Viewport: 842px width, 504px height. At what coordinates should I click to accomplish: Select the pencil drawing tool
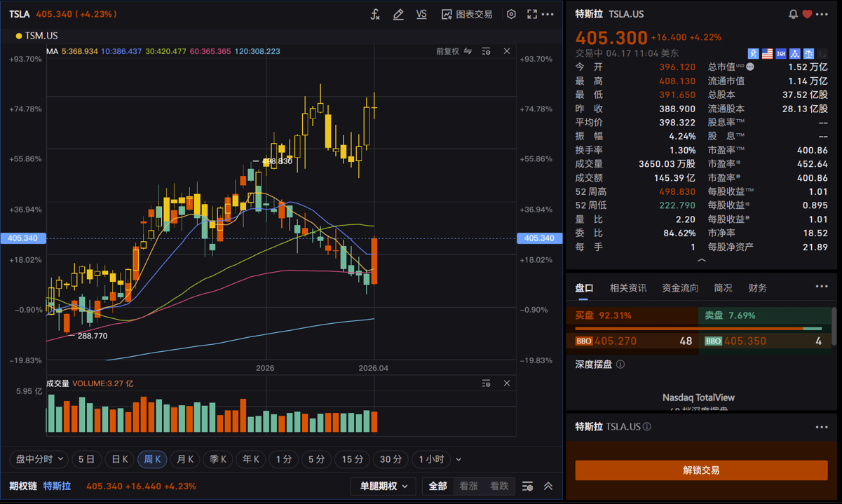click(398, 14)
